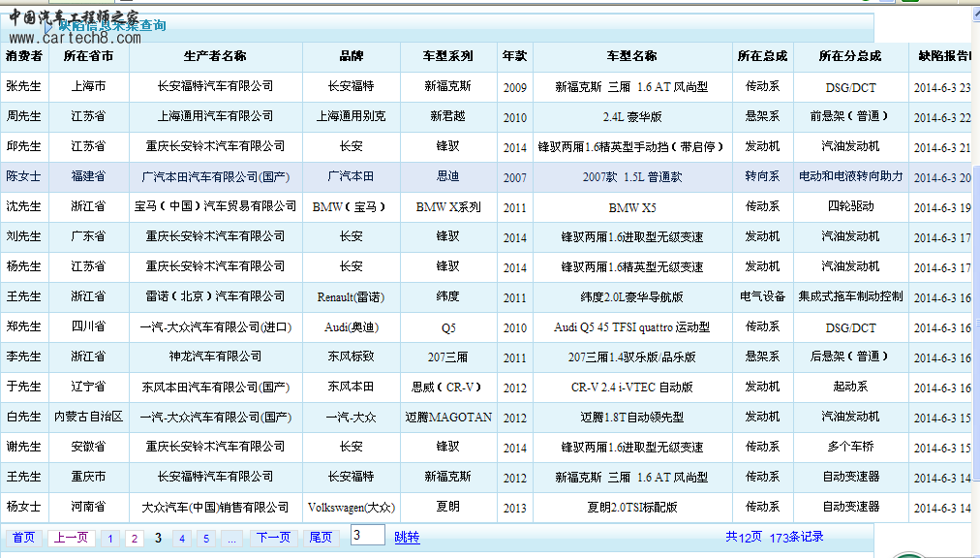
Task: Click the 迈腾MAGOTAN series cell
Action: click(x=448, y=418)
